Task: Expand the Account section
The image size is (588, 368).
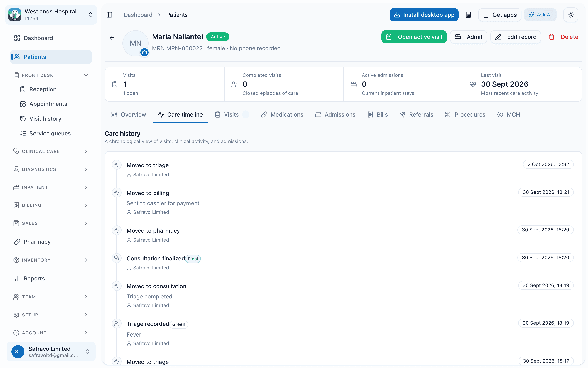Action: coord(51,333)
